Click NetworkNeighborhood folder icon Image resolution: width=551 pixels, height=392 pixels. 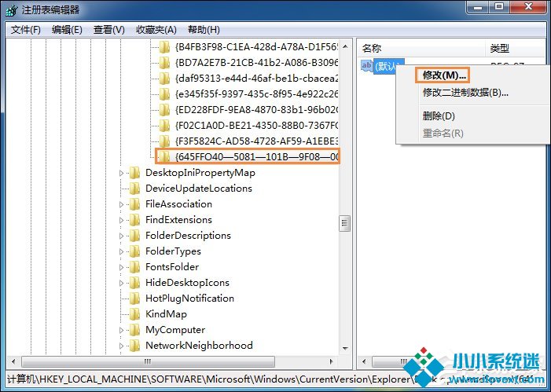pyautogui.click(x=134, y=346)
